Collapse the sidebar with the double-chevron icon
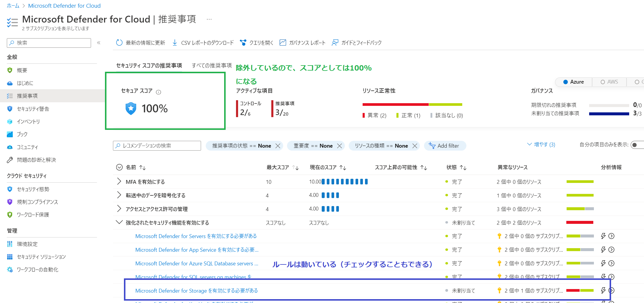The width and height of the screenshot is (644, 303). coord(99,43)
